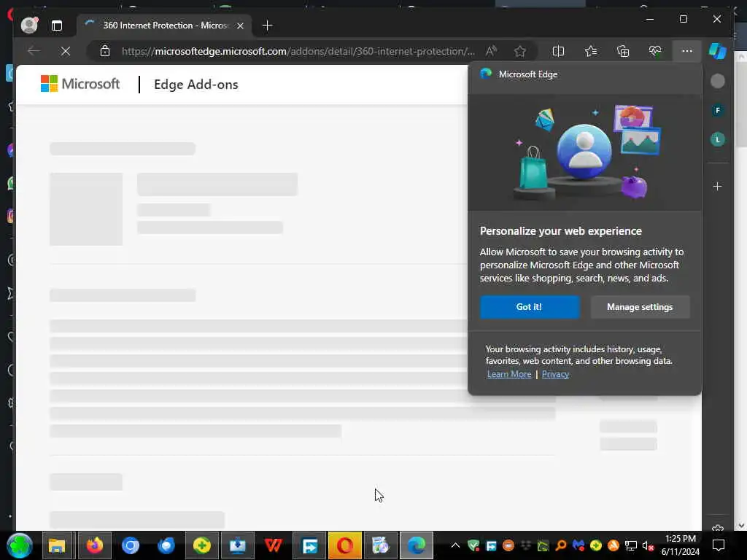Screen dimensions: 747x560
Task: Open the gray circle sidebar app
Action: point(718,82)
